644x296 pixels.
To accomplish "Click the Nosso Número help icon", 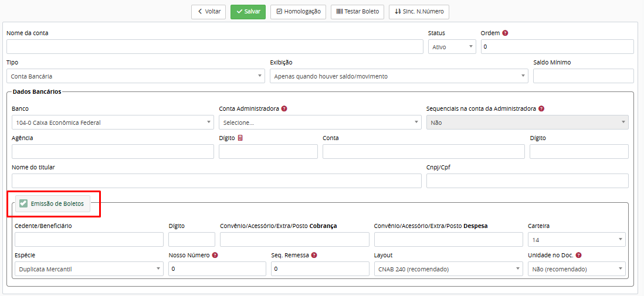I will tap(215, 255).
